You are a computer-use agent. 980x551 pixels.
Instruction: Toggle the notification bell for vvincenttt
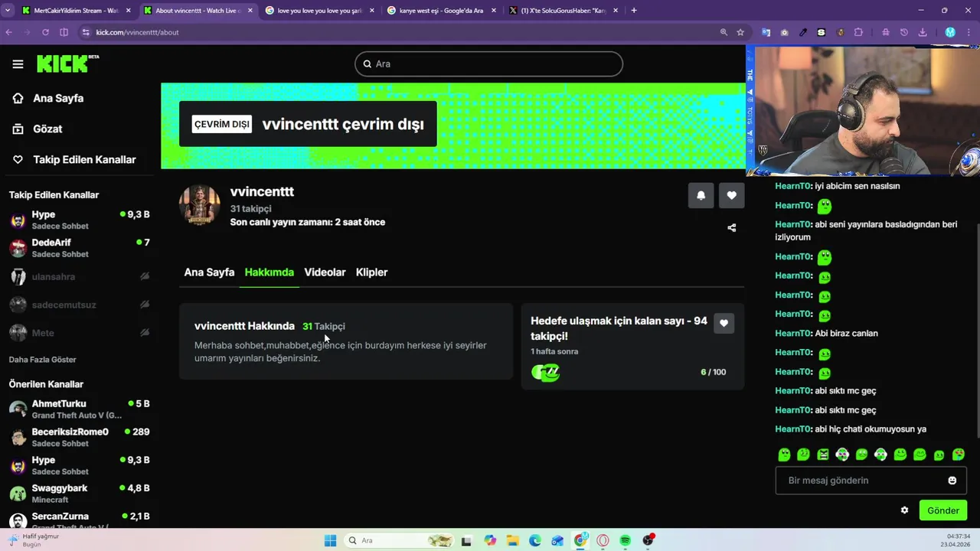coord(701,195)
